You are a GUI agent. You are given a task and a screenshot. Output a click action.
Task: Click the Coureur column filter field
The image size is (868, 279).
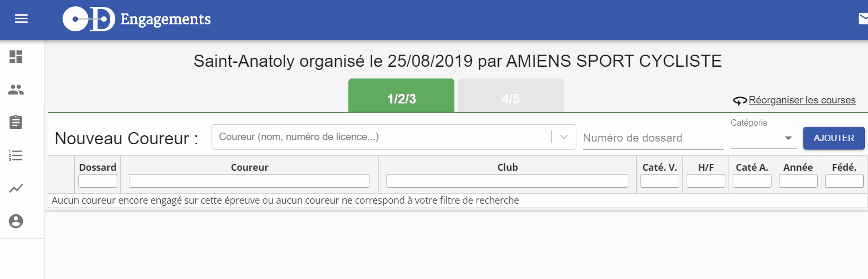tap(249, 181)
